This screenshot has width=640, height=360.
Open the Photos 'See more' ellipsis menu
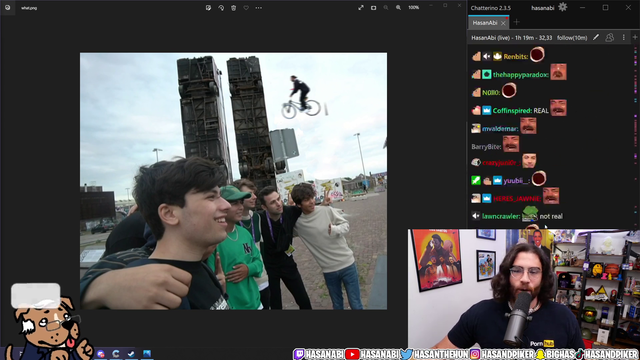259,8
